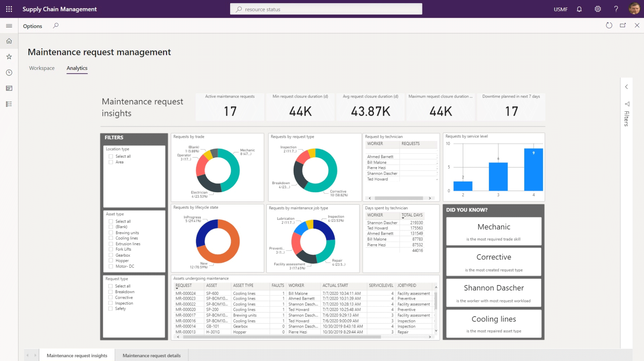Screen dimensions: 644x361
Task: Enable the Area location type checkbox
Action: [x=111, y=162]
